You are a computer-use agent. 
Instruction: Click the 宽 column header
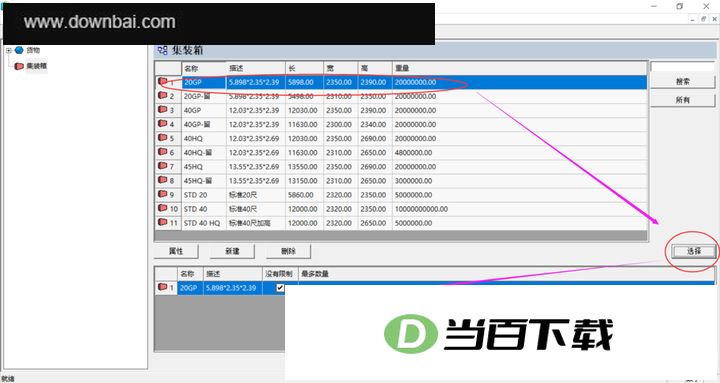(341, 68)
